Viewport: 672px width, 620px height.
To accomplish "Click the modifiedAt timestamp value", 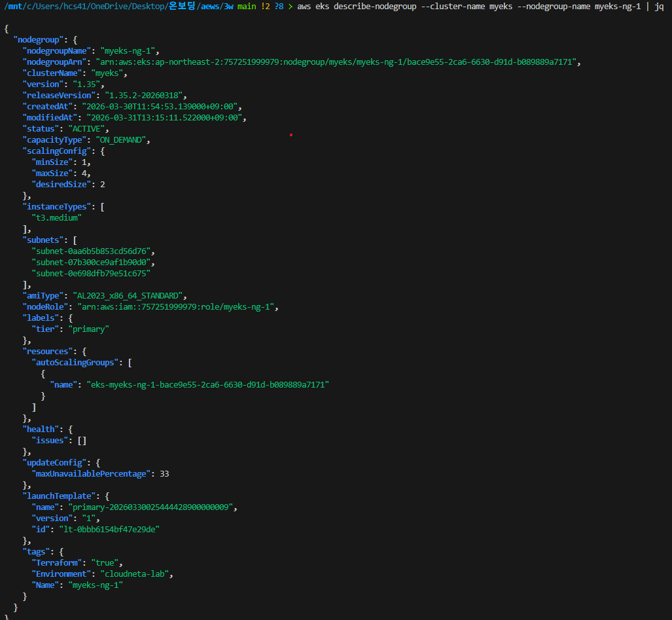I will [166, 117].
